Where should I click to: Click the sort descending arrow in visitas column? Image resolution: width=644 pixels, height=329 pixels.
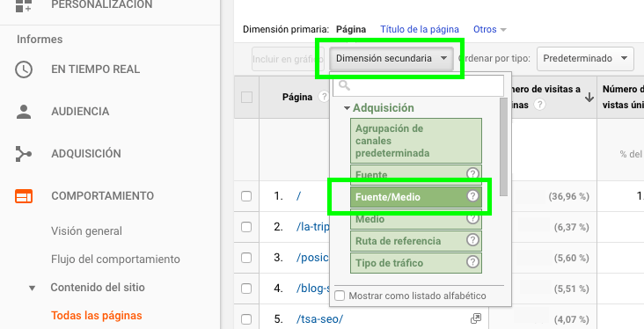(x=589, y=98)
